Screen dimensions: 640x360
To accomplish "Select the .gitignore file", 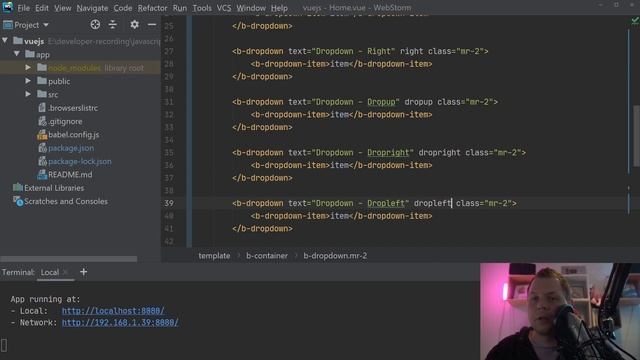I will point(65,122).
